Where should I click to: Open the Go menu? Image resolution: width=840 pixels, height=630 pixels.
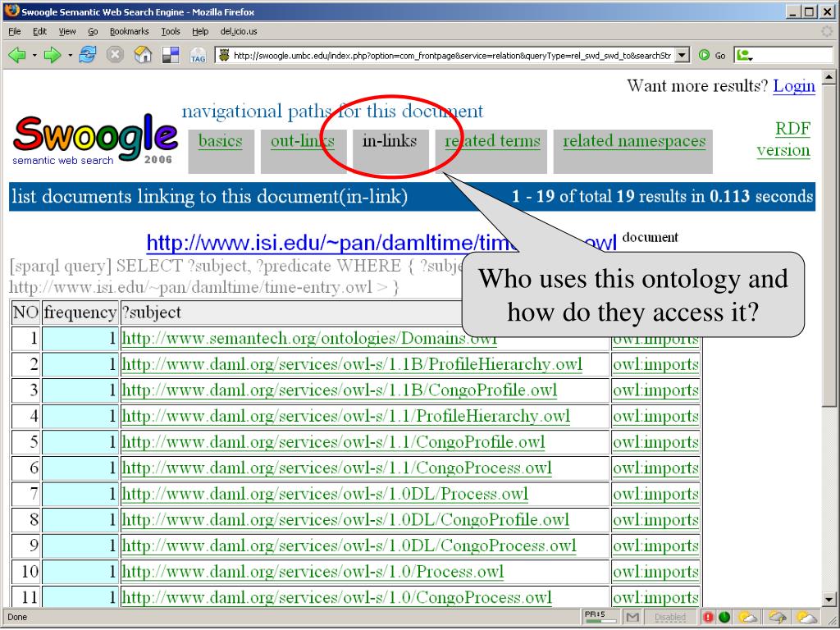pyautogui.click(x=93, y=32)
